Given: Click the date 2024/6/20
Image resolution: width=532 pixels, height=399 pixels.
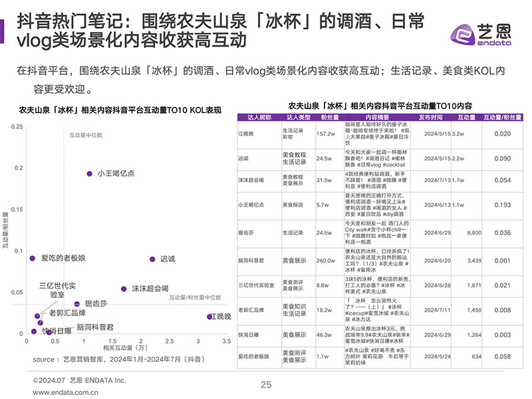Looking at the screenshot, I should click(438, 261).
